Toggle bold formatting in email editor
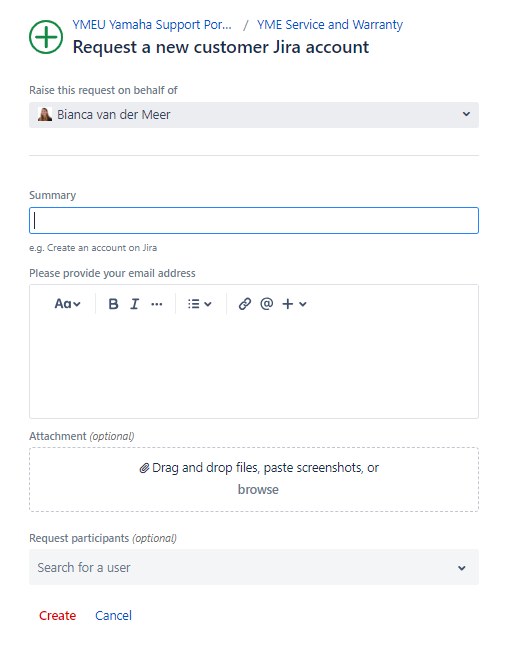This screenshot has height=646, width=514. (x=113, y=304)
